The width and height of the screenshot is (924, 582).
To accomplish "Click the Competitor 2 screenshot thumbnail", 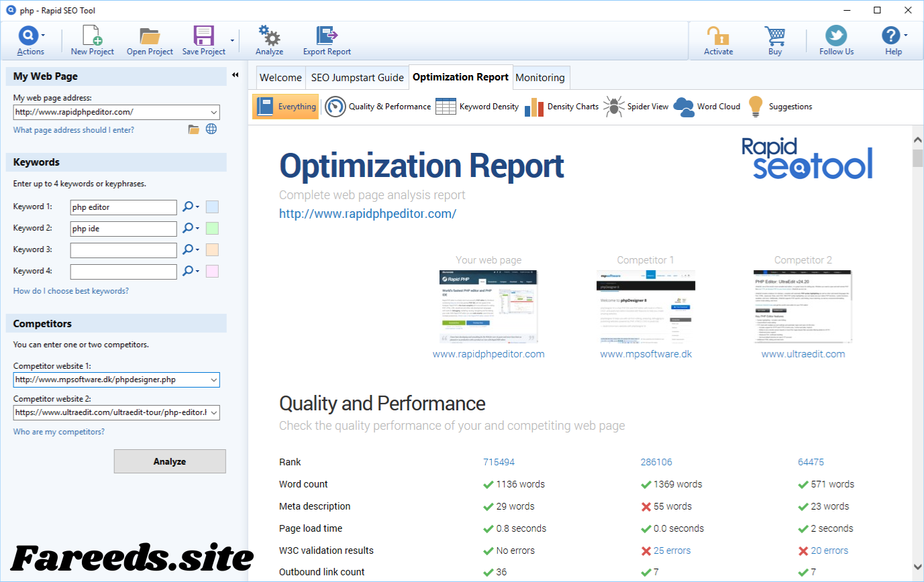I will click(x=803, y=306).
